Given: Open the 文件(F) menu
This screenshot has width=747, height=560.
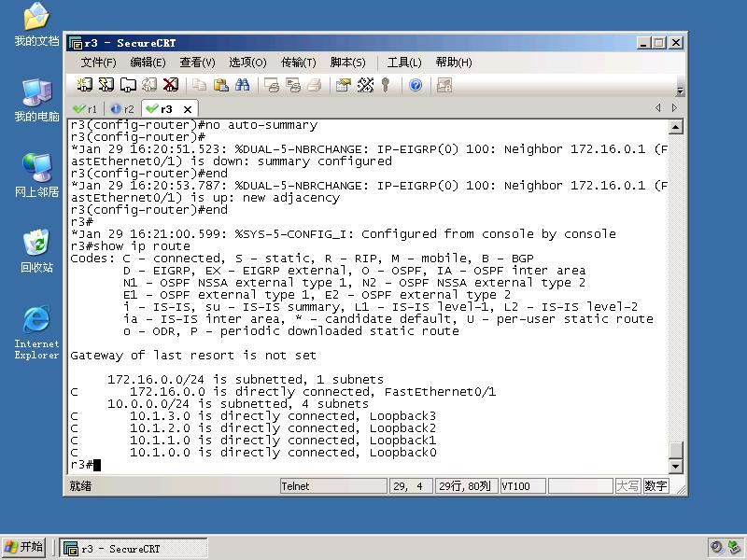Looking at the screenshot, I should coord(98,63).
